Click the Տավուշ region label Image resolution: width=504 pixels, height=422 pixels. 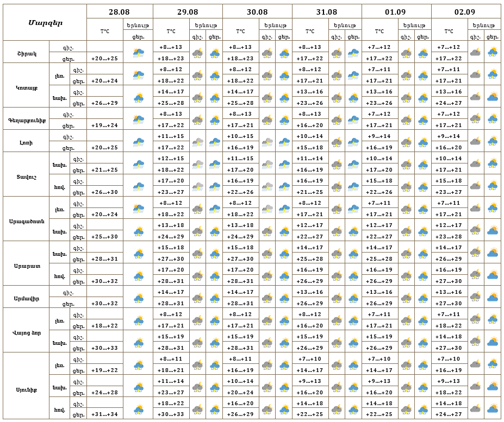[x=27, y=177]
